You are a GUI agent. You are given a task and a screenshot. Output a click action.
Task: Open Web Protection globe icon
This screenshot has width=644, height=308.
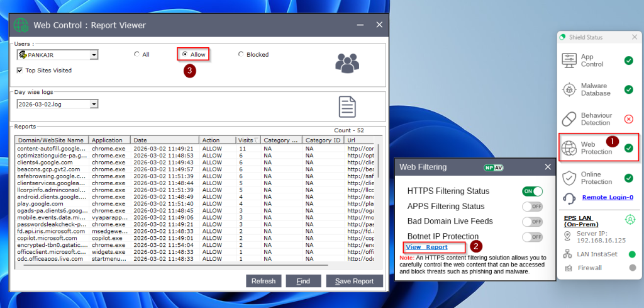[x=569, y=148]
